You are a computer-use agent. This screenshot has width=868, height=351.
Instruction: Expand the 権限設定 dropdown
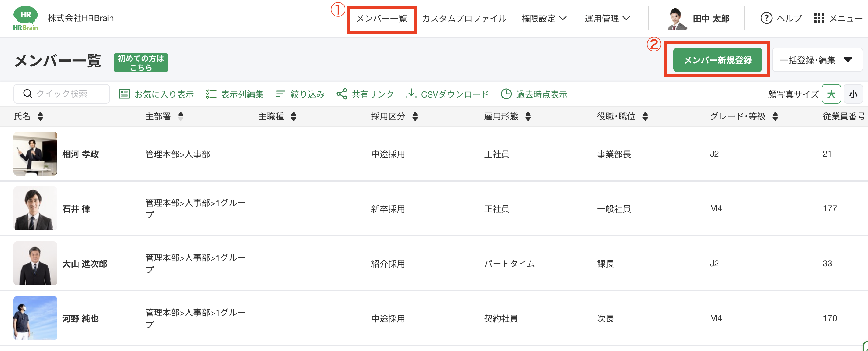[544, 18]
